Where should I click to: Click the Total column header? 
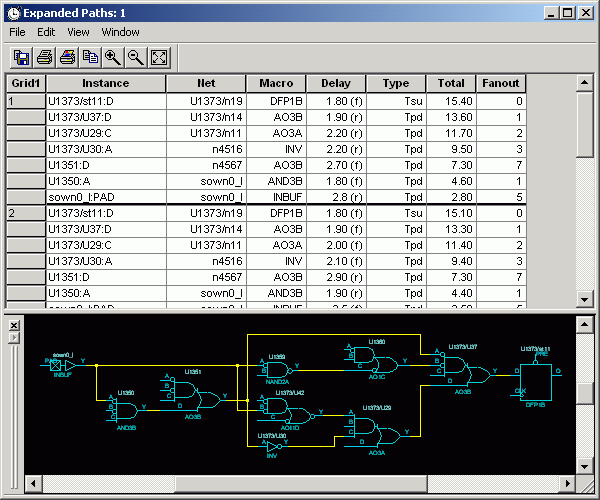pos(451,83)
